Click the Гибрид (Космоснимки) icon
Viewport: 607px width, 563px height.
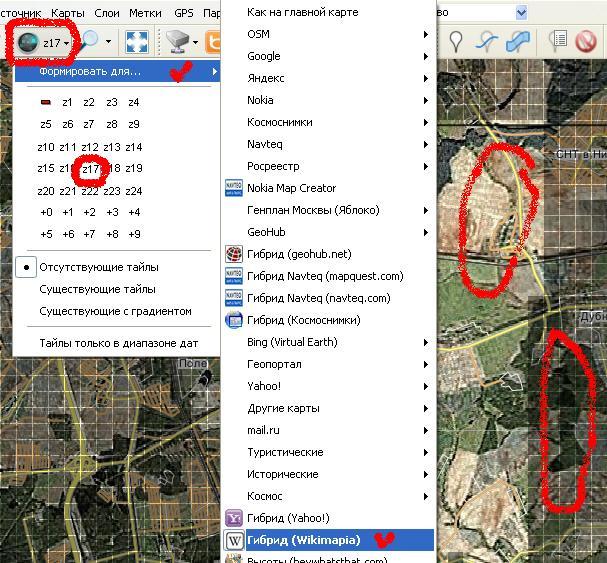click(234, 320)
